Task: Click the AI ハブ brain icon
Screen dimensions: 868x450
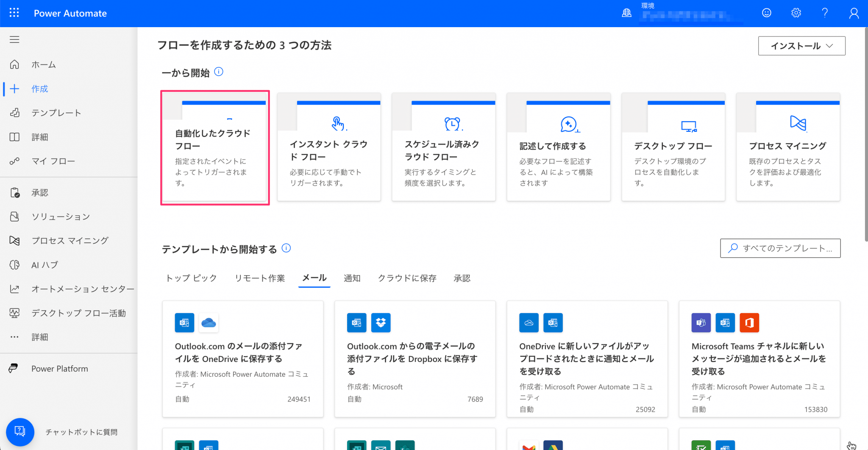Action: (x=14, y=265)
